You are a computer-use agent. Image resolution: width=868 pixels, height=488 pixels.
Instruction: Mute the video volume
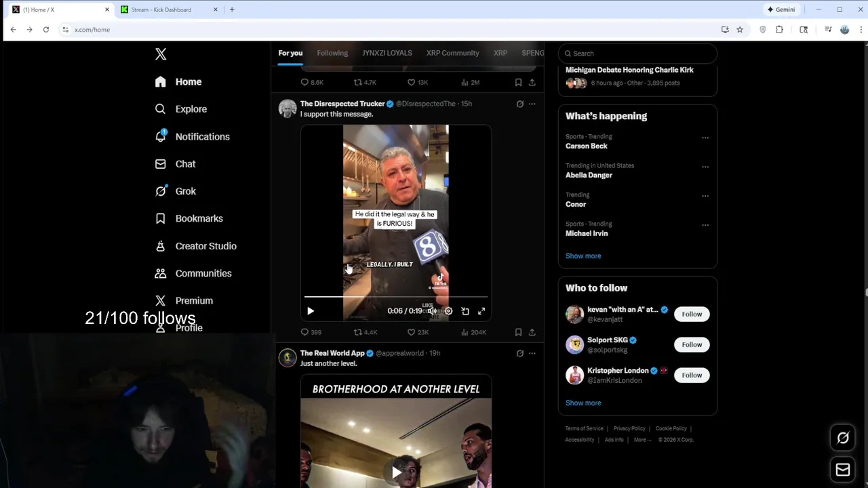point(432,311)
